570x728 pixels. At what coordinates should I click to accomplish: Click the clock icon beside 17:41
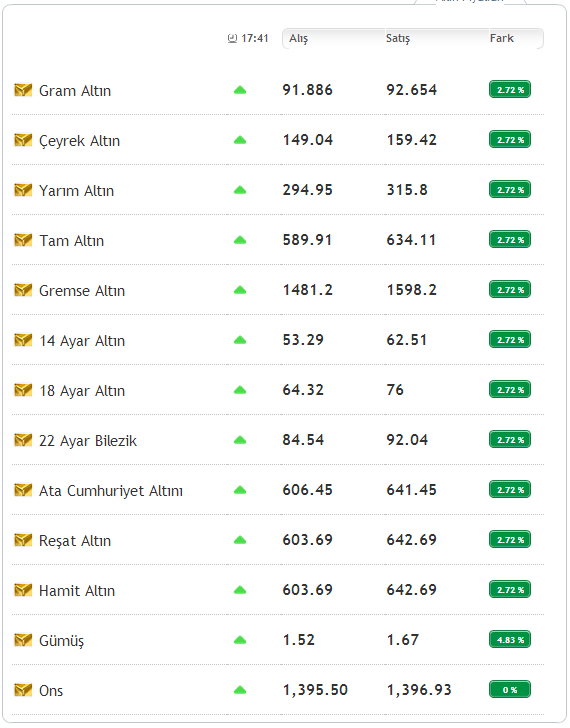point(233,39)
